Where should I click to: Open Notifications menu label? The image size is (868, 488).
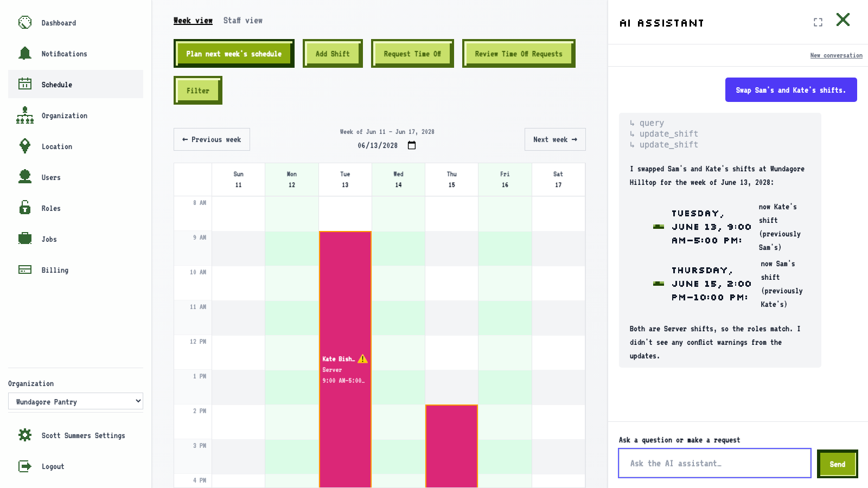pyautogui.click(x=64, y=54)
